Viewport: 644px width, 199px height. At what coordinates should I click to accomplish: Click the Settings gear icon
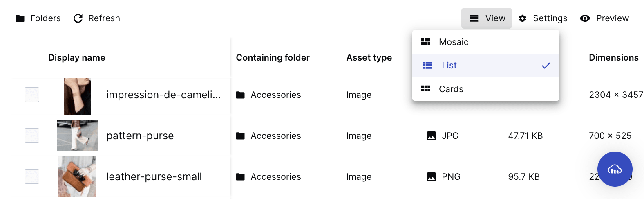tap(522, 18)
